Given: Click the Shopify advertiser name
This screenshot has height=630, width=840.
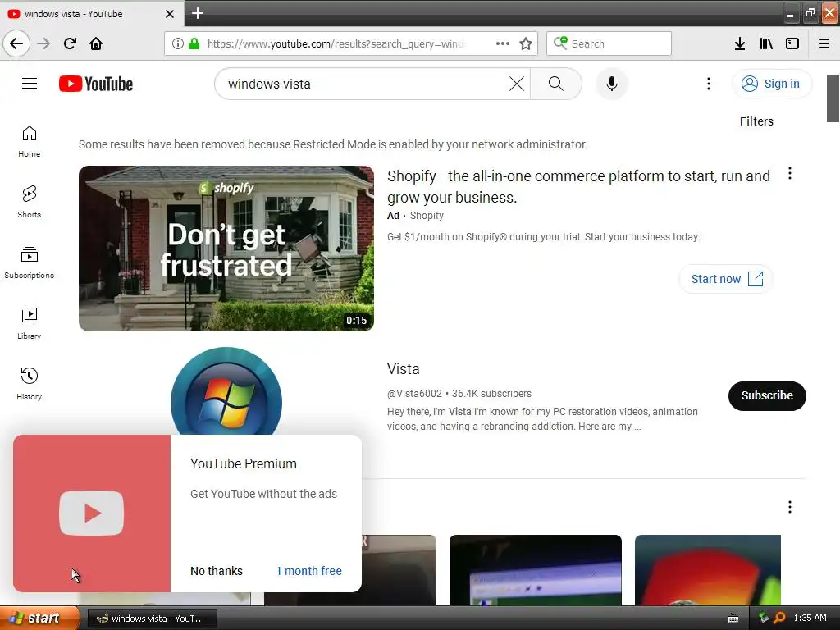Looking at the screenshot, I should click(427, 216).
